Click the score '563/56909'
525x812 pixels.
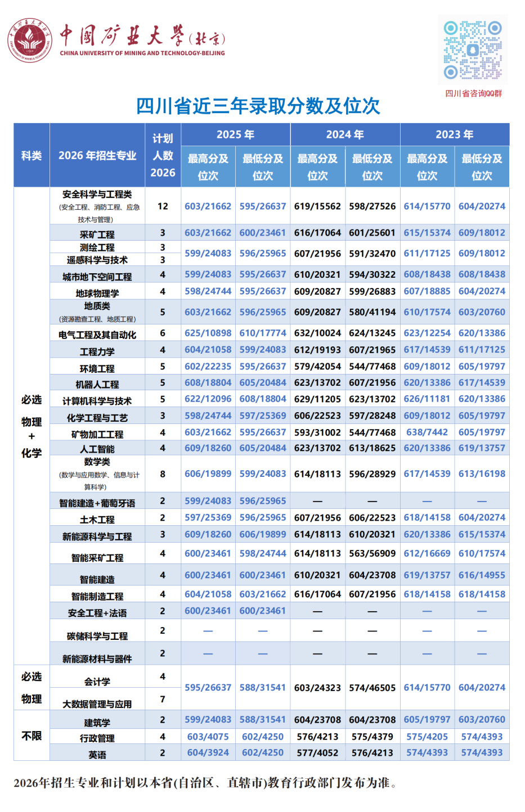click(x=373, y=553)
